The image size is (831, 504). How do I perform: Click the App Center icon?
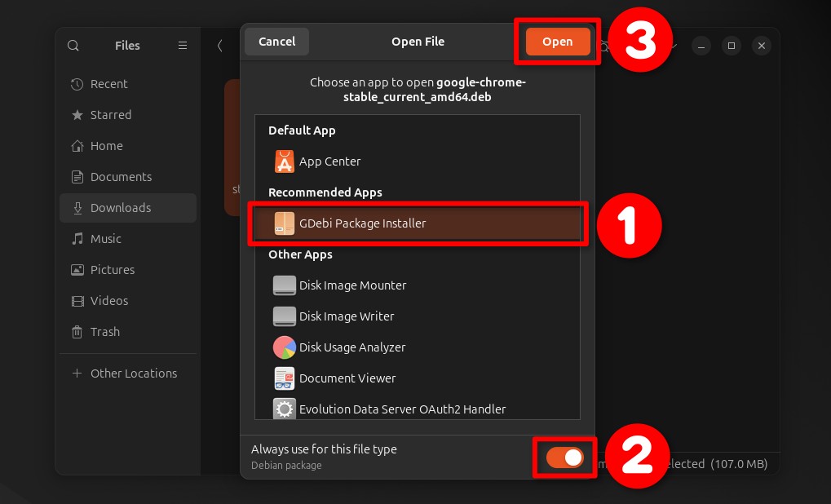click(x=284, y=161)
